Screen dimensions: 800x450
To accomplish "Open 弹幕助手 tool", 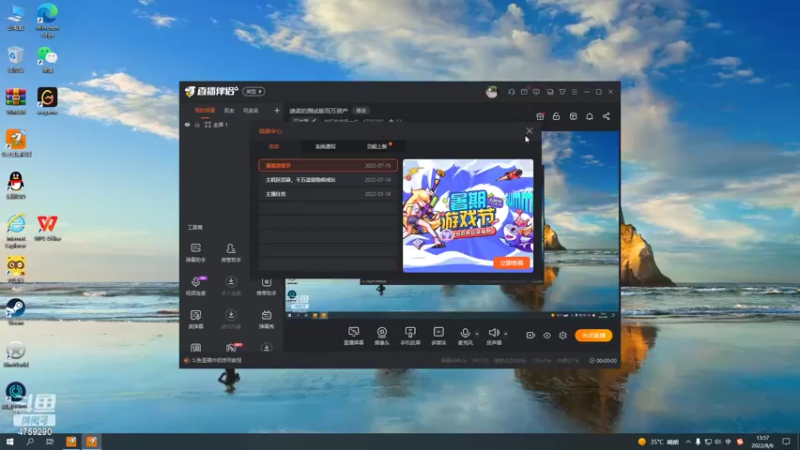I will tap(195, 253).
